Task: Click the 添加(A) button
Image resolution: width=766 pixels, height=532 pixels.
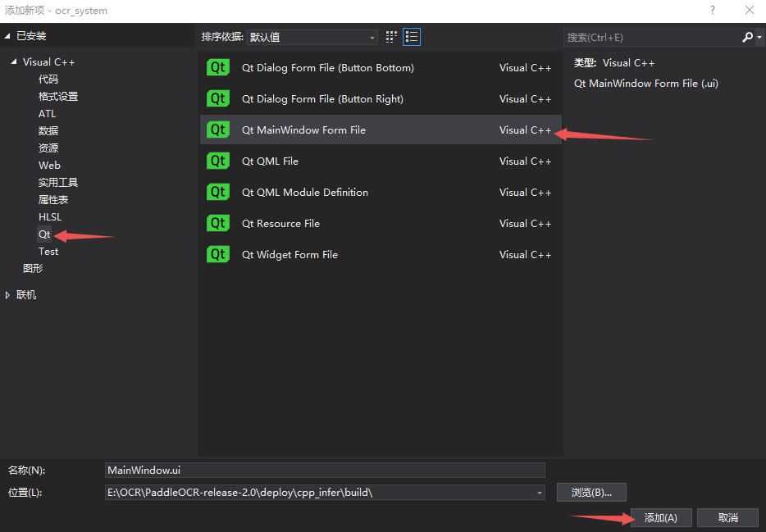Action: pyautogui.click(x=661, y=518)
